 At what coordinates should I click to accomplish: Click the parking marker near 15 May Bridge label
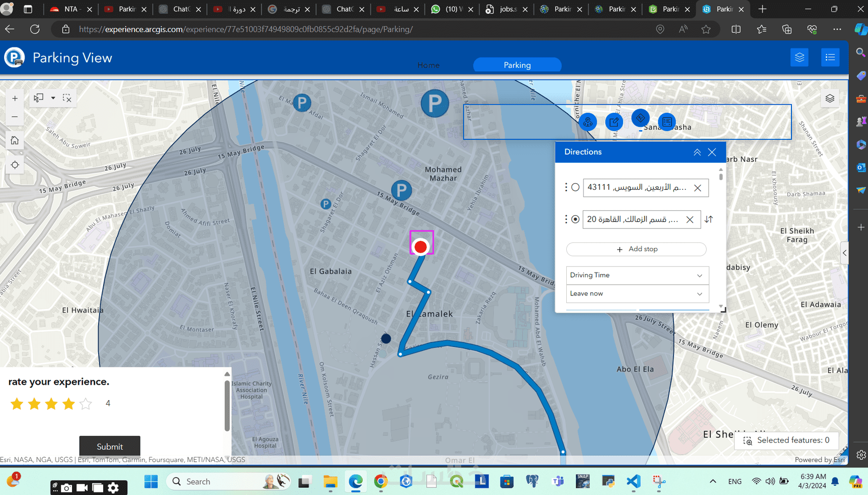pyautogui.click(x=401, y=190)
